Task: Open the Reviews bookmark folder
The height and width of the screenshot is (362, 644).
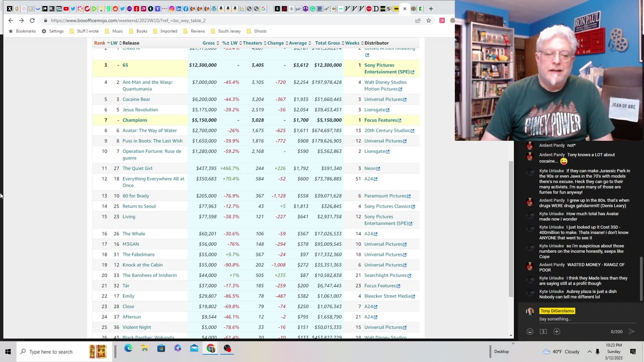Action: 194,31
